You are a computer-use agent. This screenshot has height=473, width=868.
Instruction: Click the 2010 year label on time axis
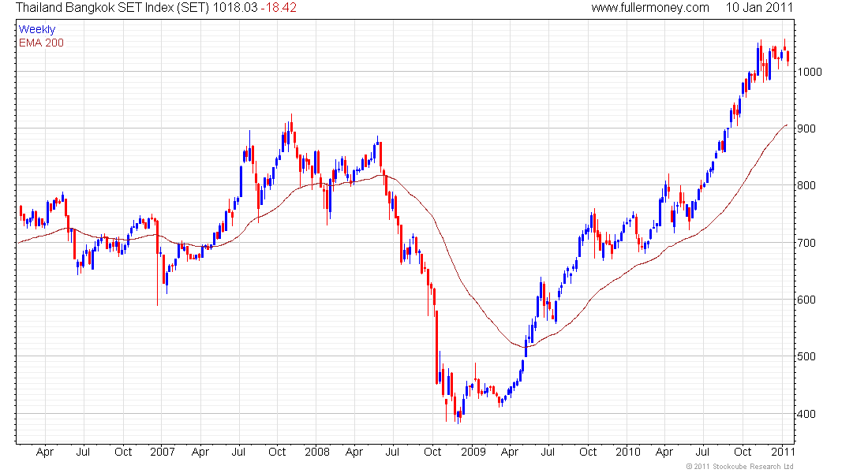coord(628,452)
